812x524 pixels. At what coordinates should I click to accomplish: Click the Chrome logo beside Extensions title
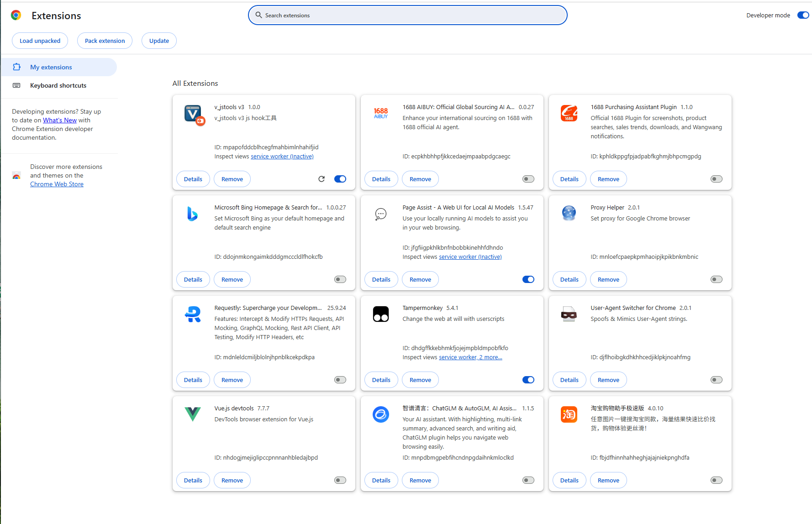click(16, 16)
